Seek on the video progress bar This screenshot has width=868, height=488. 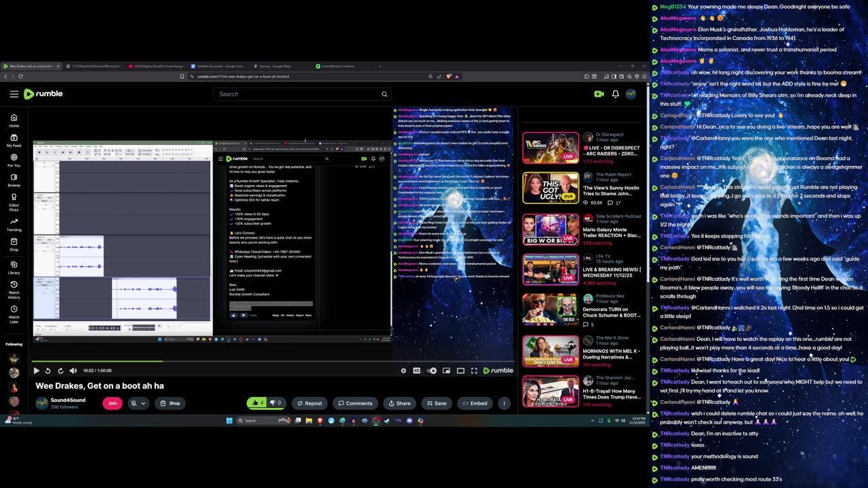[273, 361]
